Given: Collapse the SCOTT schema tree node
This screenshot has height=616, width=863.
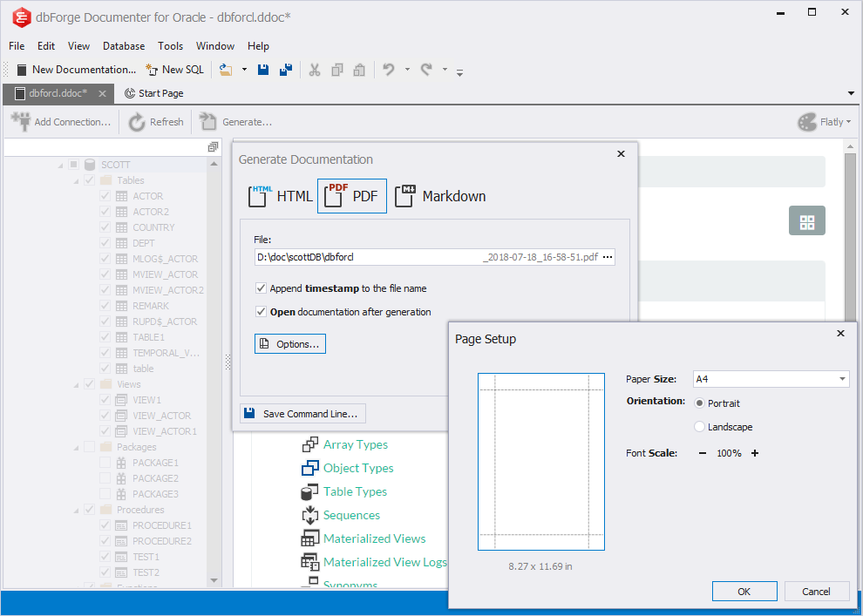Looking at the screenshot, I should coord(60,165).
